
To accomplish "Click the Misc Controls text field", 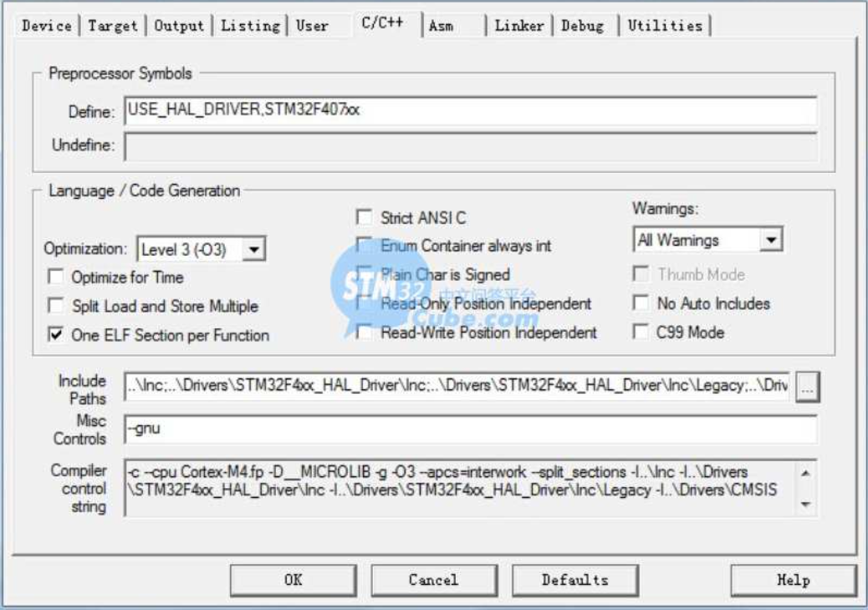I will [468, 430].
